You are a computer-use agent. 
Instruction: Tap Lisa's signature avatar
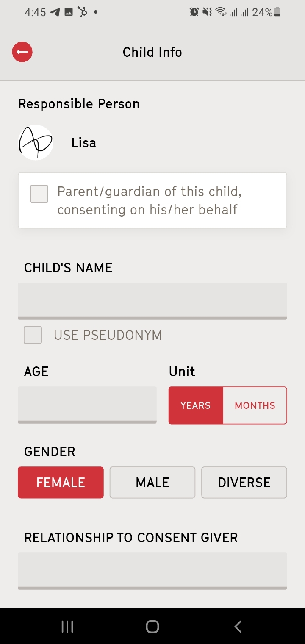(36, 143)
